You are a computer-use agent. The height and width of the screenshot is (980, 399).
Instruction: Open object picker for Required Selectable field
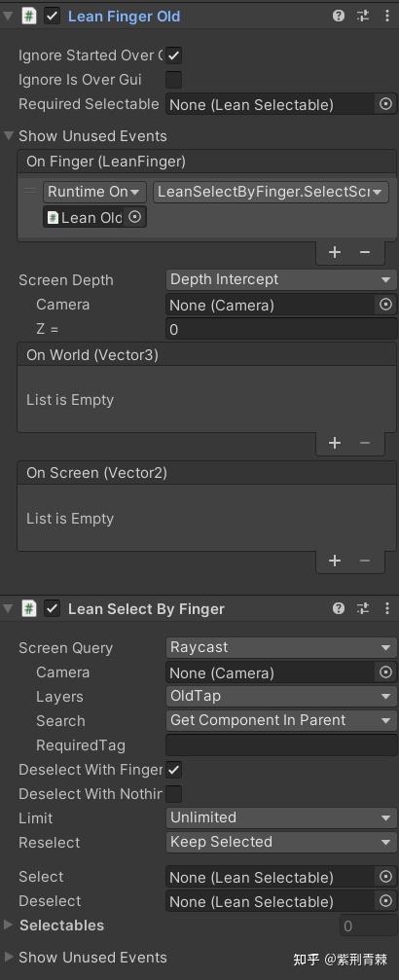click(386, 104)
